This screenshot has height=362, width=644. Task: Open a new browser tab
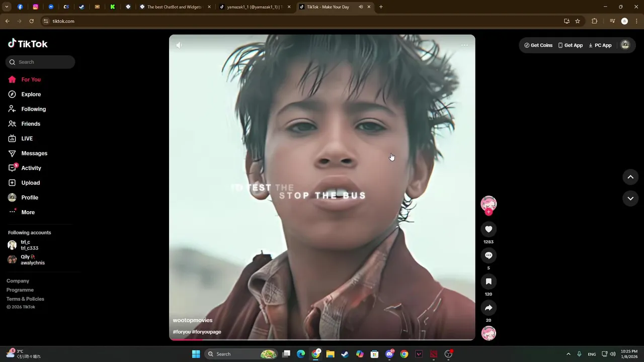pos(381,7)
